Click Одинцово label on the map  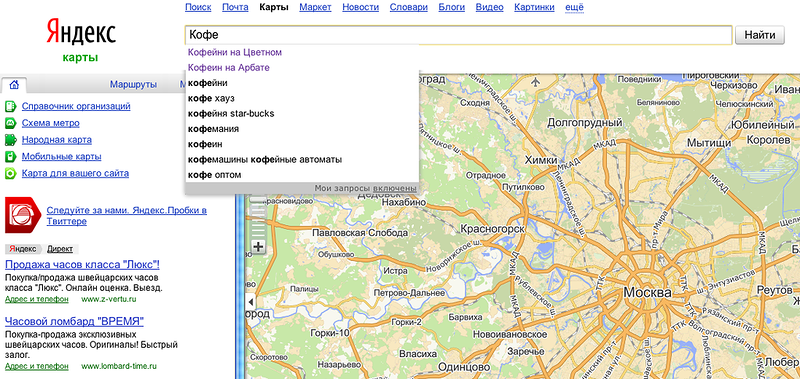[x=464, y=367]
